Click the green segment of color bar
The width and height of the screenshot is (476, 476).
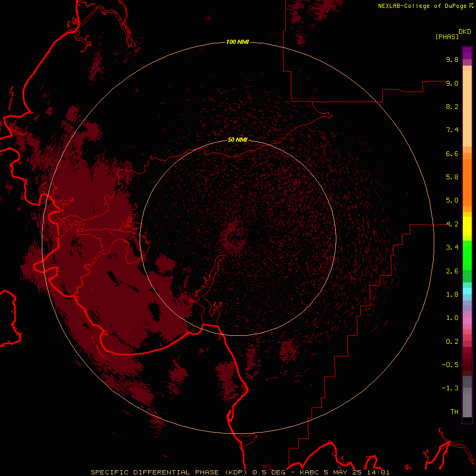coord(467,255)
